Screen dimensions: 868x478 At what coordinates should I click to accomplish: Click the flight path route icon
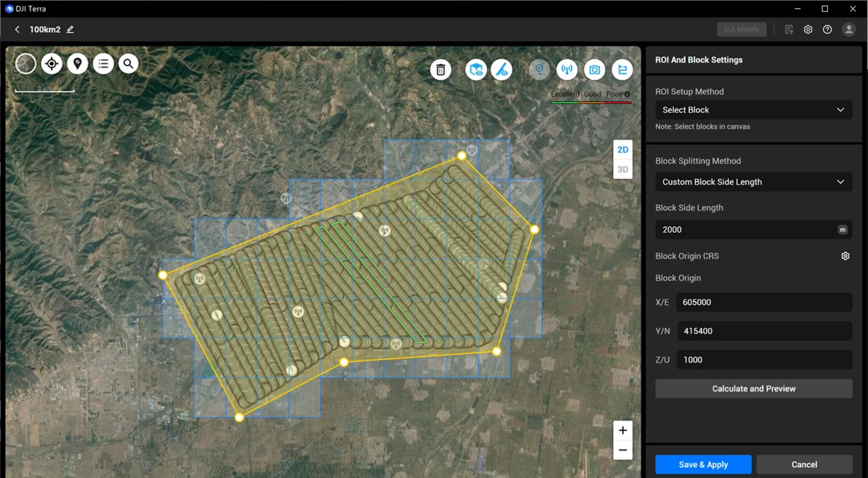622,70
